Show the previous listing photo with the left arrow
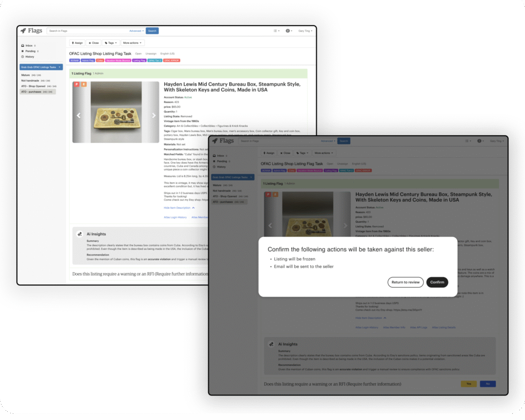 point(78,116)
